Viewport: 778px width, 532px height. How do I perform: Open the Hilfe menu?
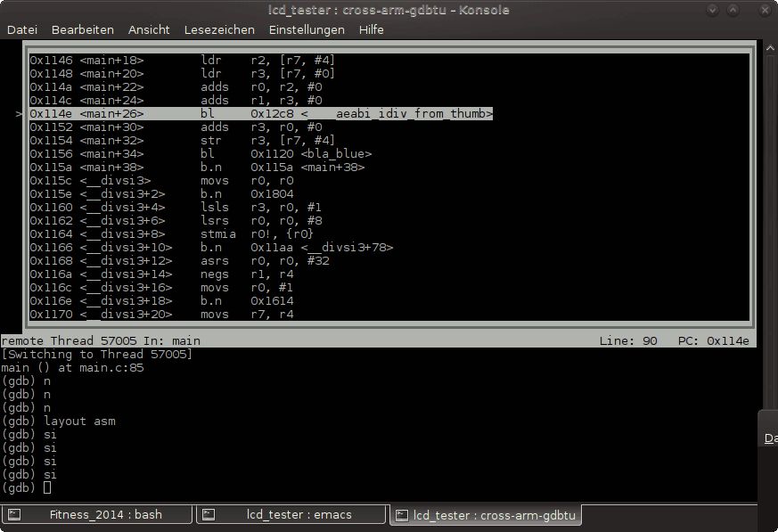371,29
